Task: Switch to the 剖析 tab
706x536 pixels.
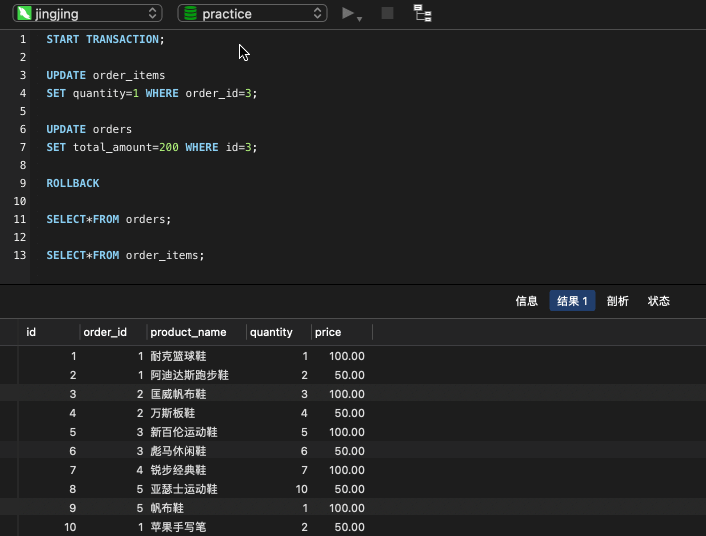Action: coord(617,301)
